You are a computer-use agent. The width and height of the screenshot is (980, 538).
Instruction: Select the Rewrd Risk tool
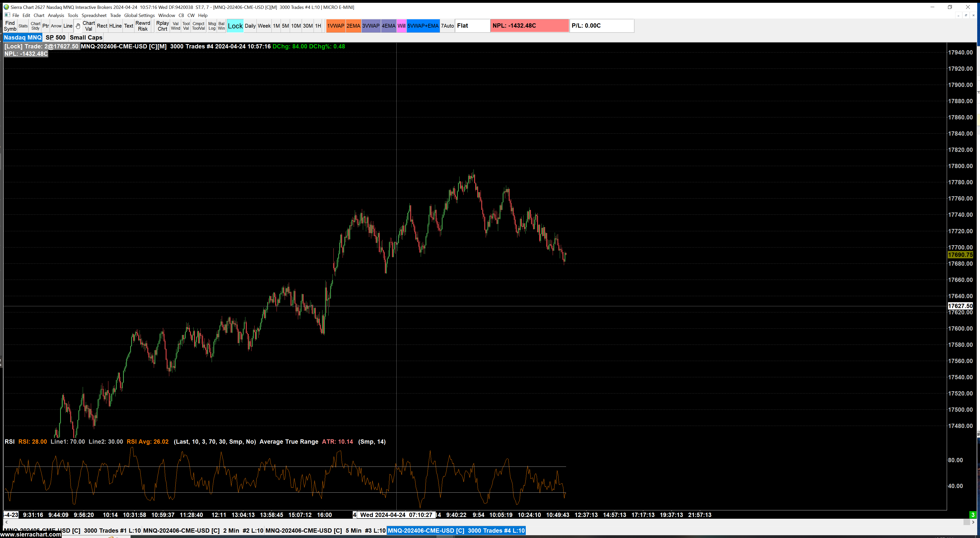tap(143, 26)
